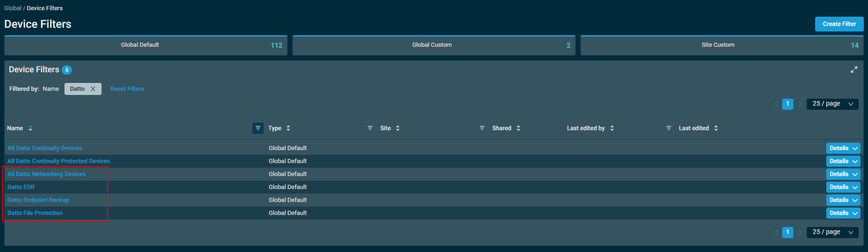868x252 pixels.
Task: Open the bottom 25 / page dropdown
Action: point(832,232)
